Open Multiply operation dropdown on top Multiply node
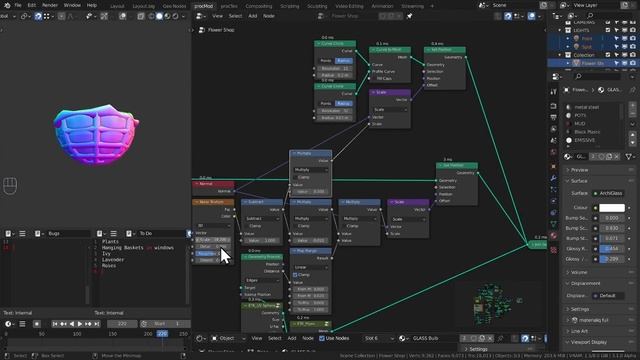Image resolution: width=640 pixels, height=360 pixels. point(311,169)
